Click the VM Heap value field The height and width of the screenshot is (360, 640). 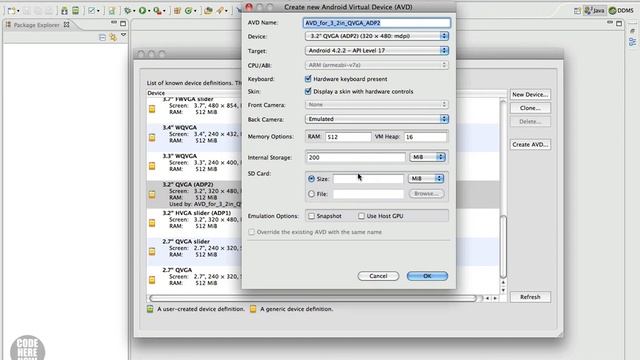425,137
